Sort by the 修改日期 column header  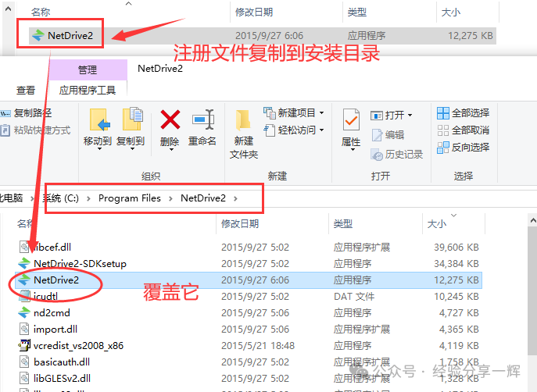tap(239, 224)
